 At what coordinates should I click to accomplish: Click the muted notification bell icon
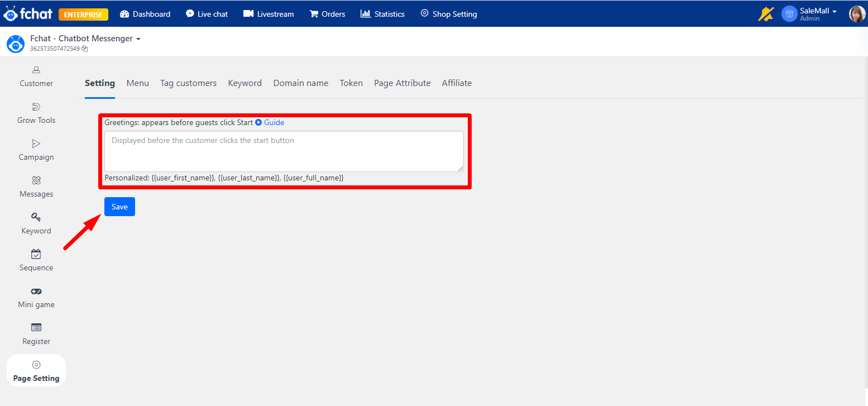766,14
